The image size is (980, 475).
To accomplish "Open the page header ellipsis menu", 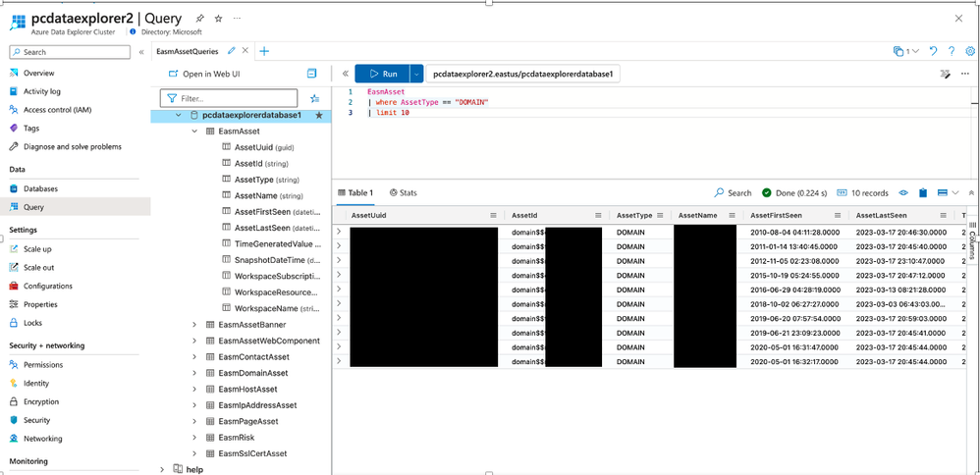I will pyautogui.click(x=237, y=18).
